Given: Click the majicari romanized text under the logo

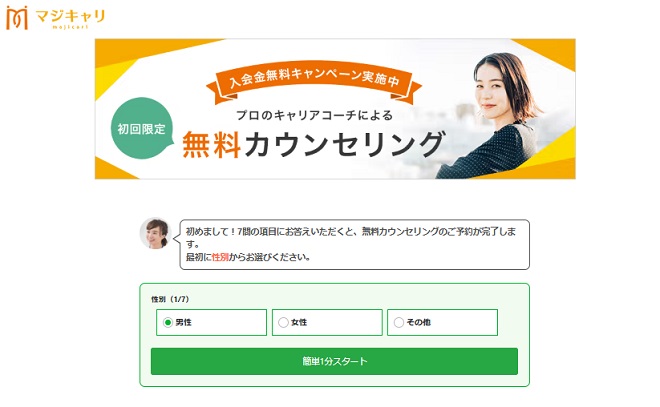Looking at the screenshot, I should click(70, 27).
